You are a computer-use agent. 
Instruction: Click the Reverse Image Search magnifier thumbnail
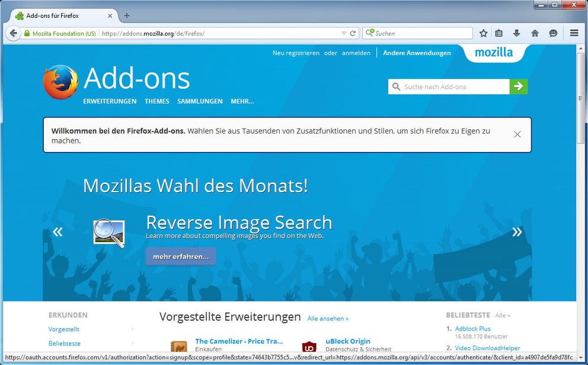[x=108, y=233]
